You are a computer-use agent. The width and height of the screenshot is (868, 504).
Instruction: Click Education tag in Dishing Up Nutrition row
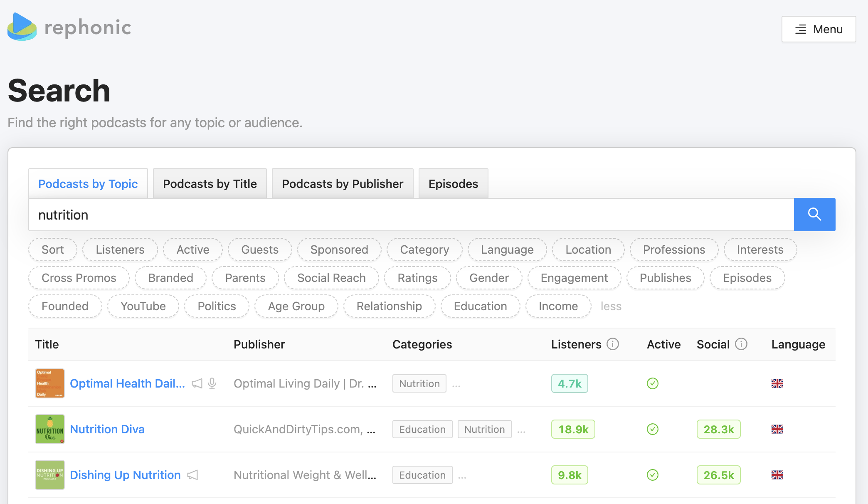pos(422,475)
